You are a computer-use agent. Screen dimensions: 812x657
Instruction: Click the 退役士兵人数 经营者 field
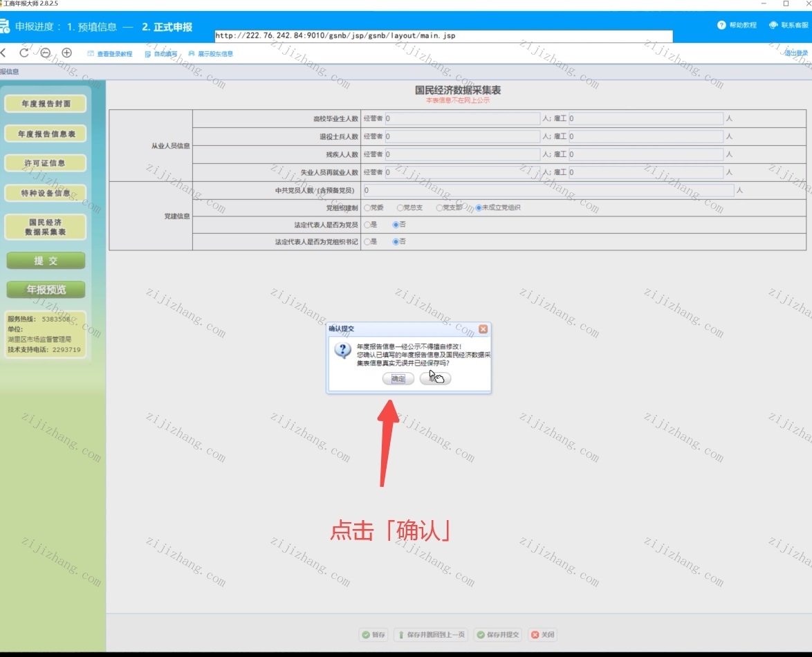click(x=463, y=137)
